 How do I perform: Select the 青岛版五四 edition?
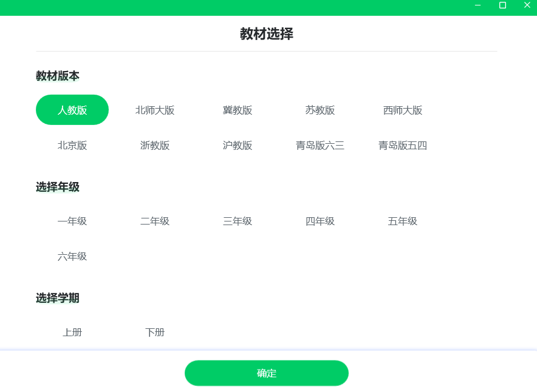[x=402, y=145]
